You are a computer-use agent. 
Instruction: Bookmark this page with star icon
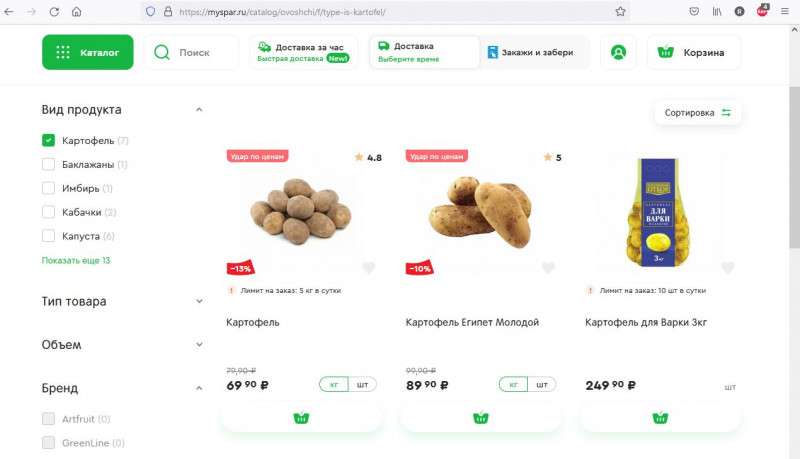(620, 11)
